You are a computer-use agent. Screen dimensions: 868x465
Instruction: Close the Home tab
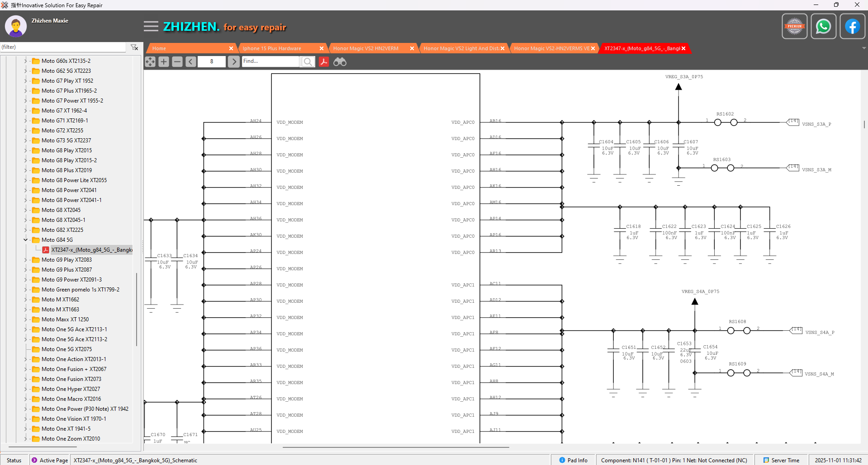point(231,48)
